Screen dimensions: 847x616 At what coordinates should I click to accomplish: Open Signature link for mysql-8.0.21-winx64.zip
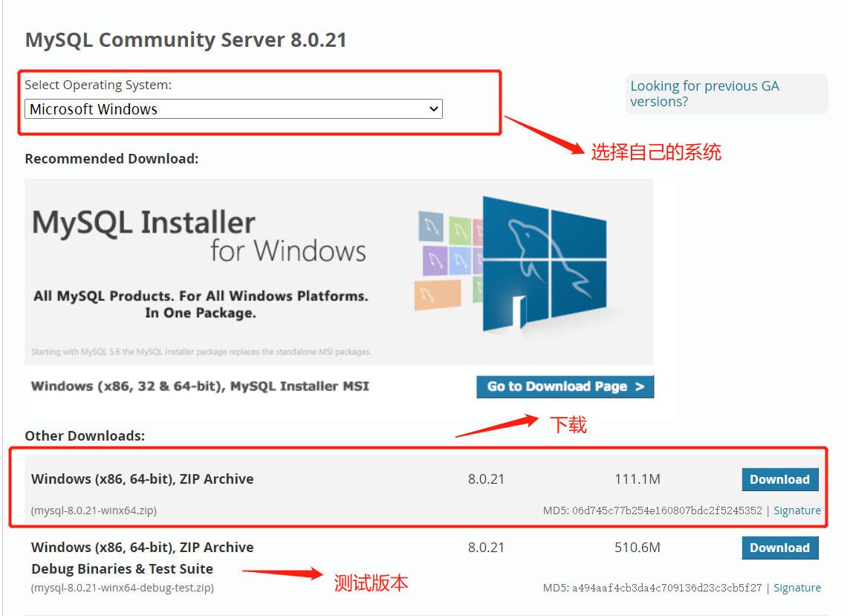point(796,510)
